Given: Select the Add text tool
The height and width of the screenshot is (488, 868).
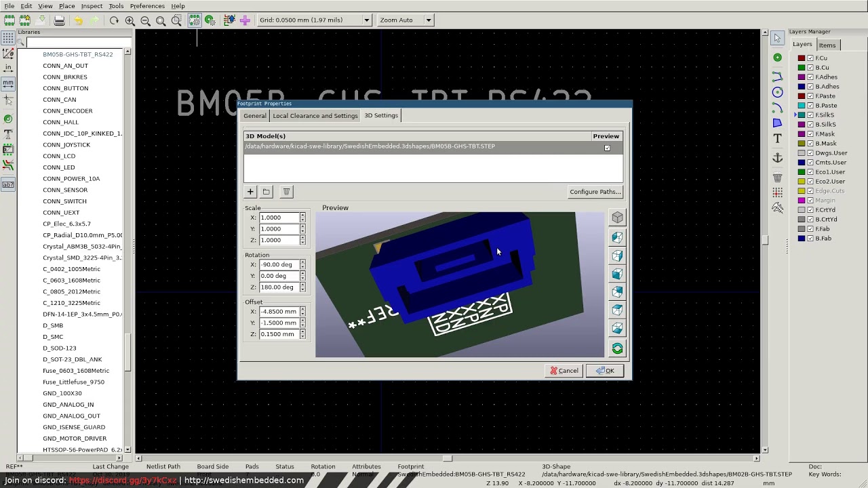Looking at the screenshot, I should (777, 139).
